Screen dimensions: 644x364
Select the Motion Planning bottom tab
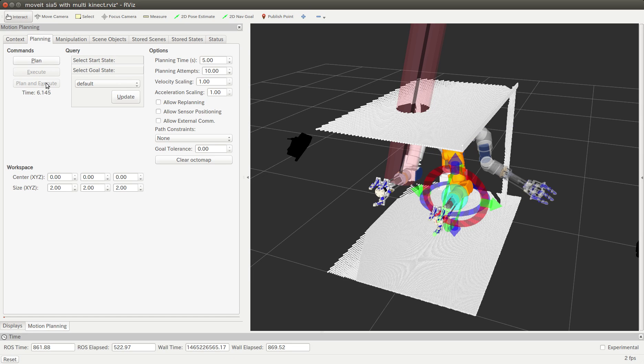47,326
